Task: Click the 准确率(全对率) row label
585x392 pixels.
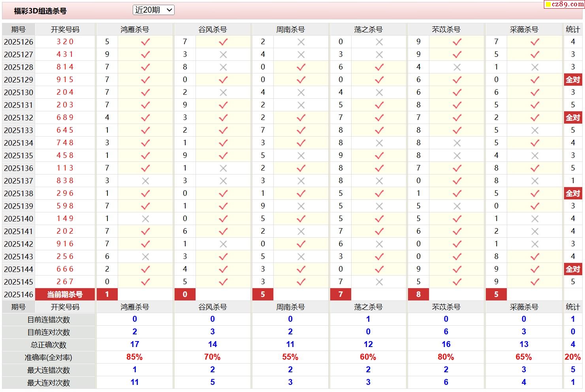Action: coord(49,358)
